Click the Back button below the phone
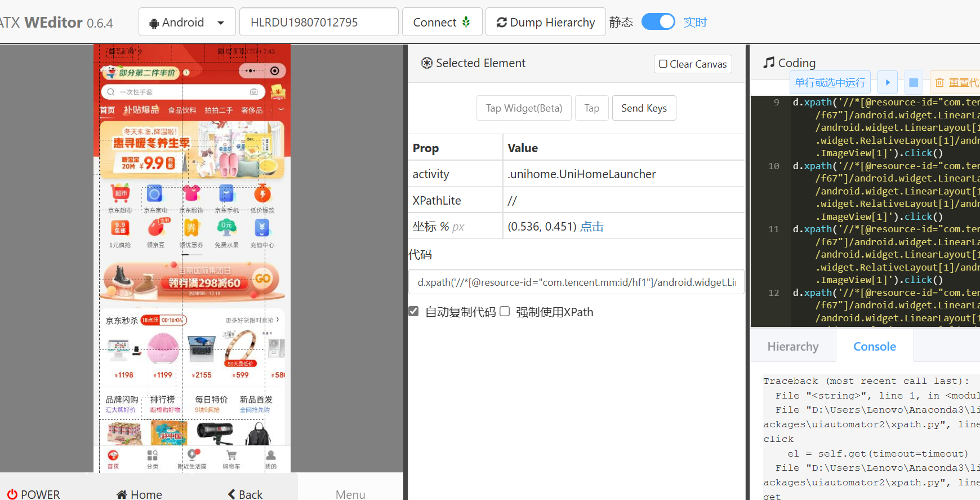Viewport: 980px width, 500px height. tap(245, 494)
